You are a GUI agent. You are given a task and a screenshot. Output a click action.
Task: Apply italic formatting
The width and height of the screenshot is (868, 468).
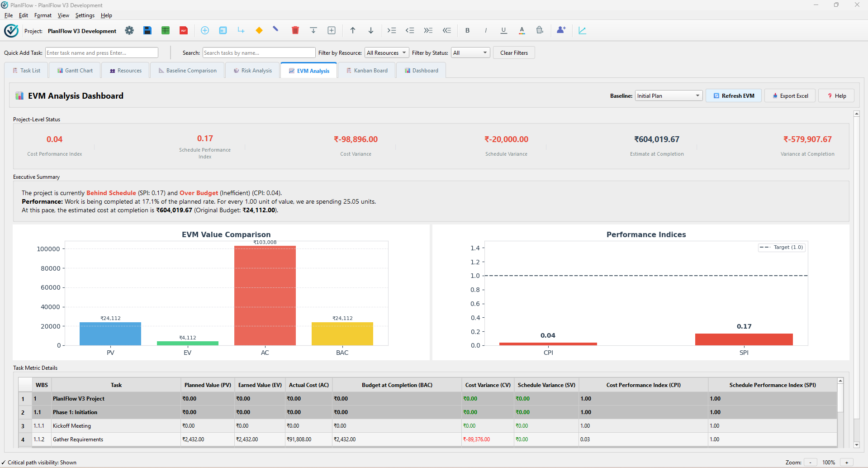486,30
